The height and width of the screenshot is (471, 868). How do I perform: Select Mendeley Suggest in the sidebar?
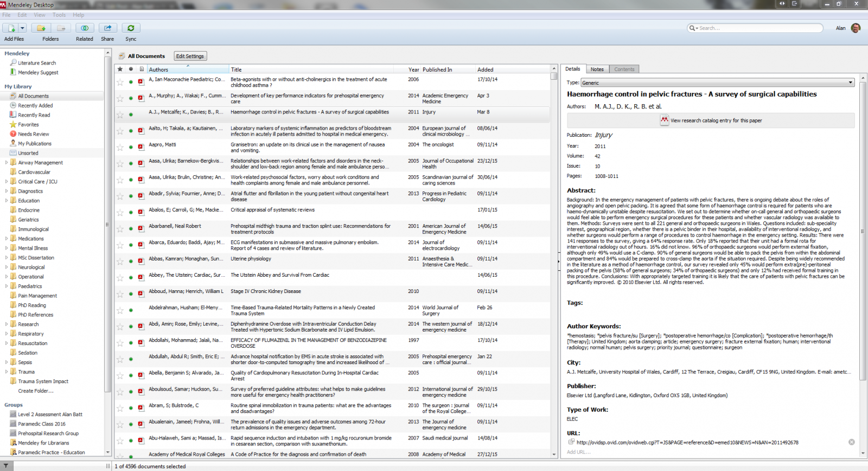pyautogui.click(x=38, y=72)
